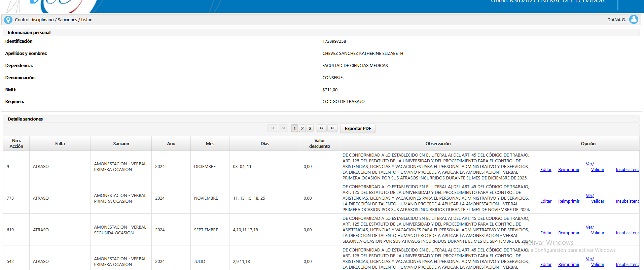Click the Días column header
644x270 pixels.
point(265,143)
